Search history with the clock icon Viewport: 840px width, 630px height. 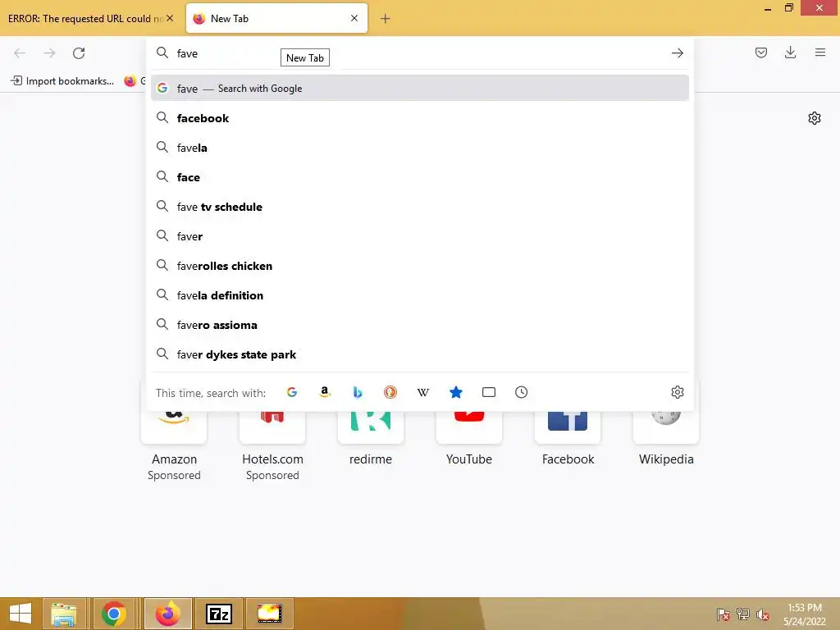tap(521, 392)
